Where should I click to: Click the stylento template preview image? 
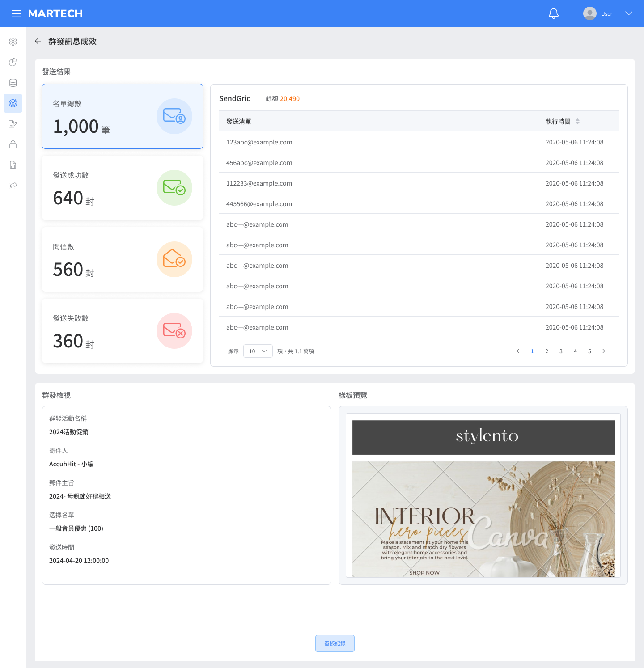tap(483, 499)
